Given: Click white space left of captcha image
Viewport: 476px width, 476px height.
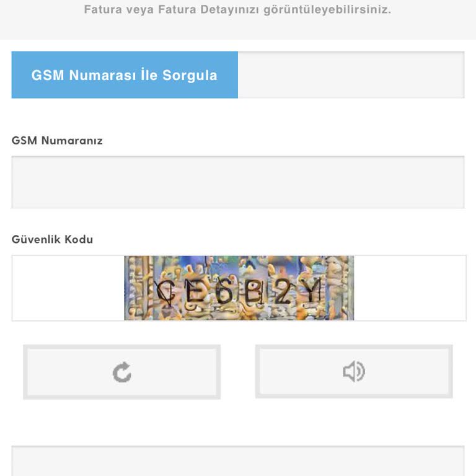Looking at the screenshot, I should pos(68,288).
